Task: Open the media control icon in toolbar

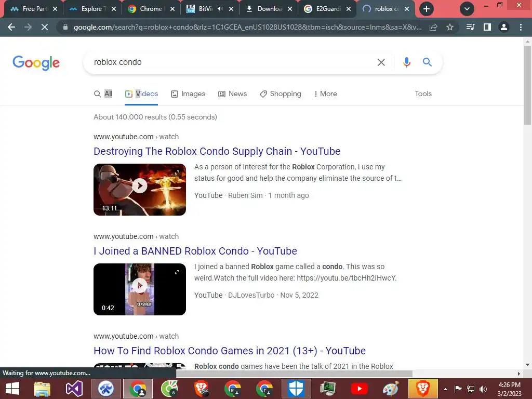Action: 471,27
